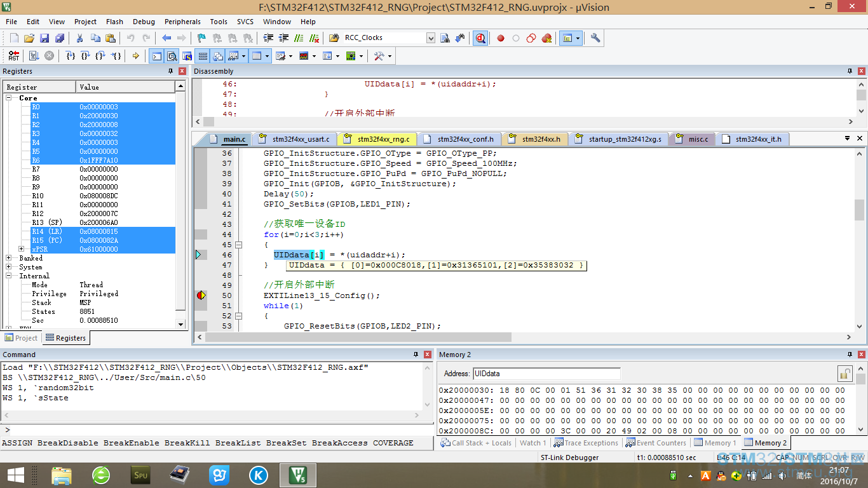Show the next statement with the yellow arrow
Viewport: 868px width, 488px height.
click(136, 56)
